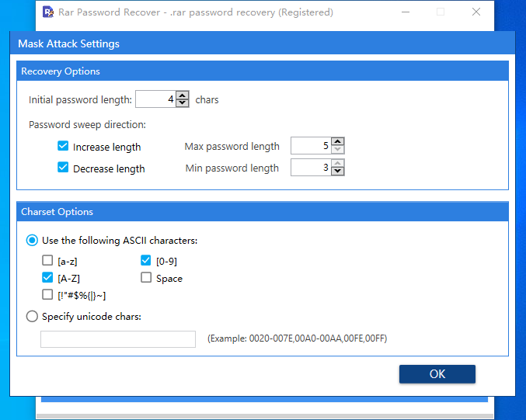The height and width of the screenshot is (420, 526).
Task: Disable the [0-9] digits charset checkbox
Action: tap(146, 260)
